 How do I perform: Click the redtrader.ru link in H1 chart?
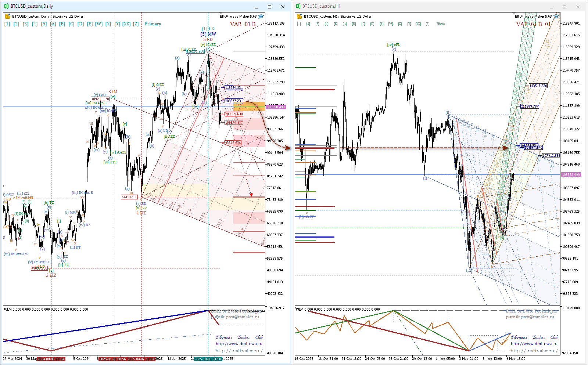534,351
